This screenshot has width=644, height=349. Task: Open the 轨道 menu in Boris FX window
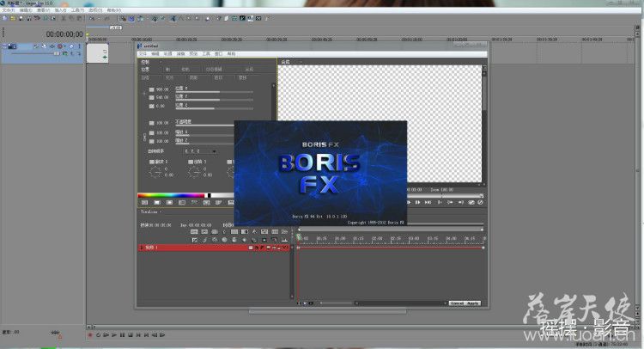tap(167, 54)
